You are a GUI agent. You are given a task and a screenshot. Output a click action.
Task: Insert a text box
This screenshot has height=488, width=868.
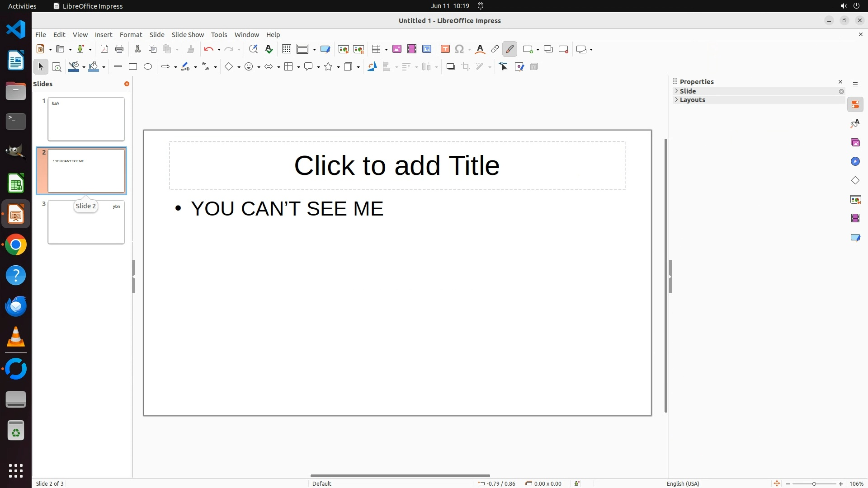tap(445, 49)
